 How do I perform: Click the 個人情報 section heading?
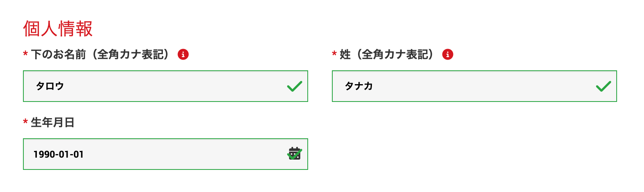58,28
